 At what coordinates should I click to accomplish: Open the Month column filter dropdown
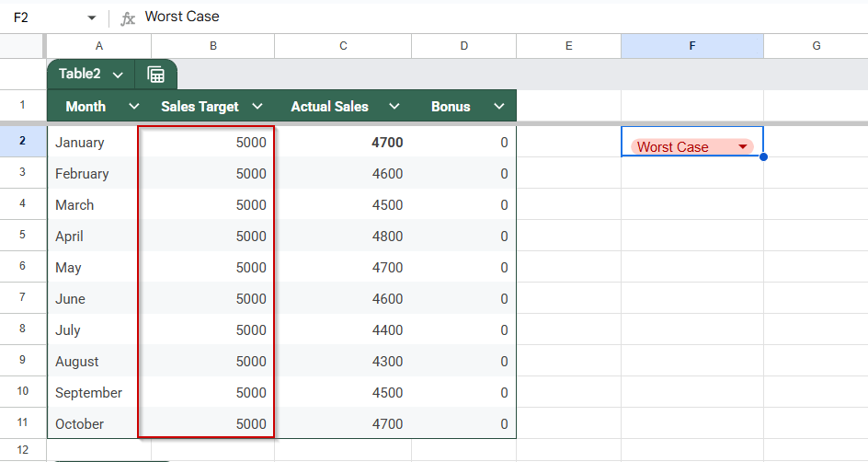click(x=134, y=107)
